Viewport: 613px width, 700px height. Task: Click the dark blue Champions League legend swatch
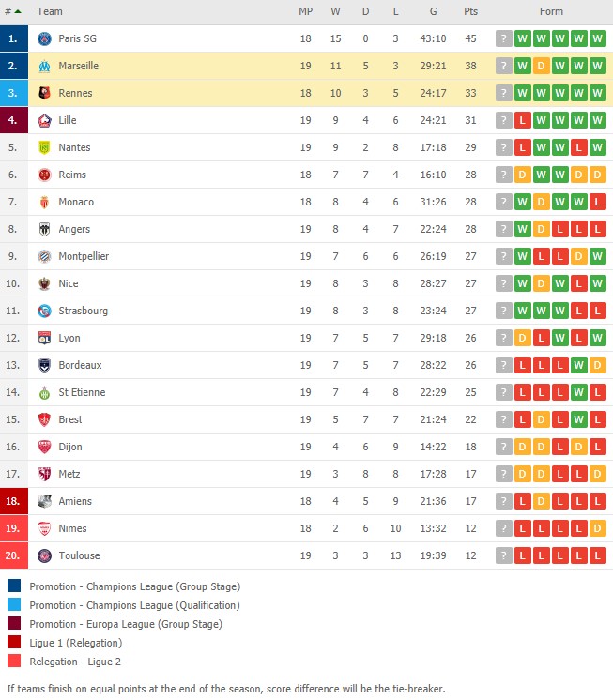click(14, 586)
